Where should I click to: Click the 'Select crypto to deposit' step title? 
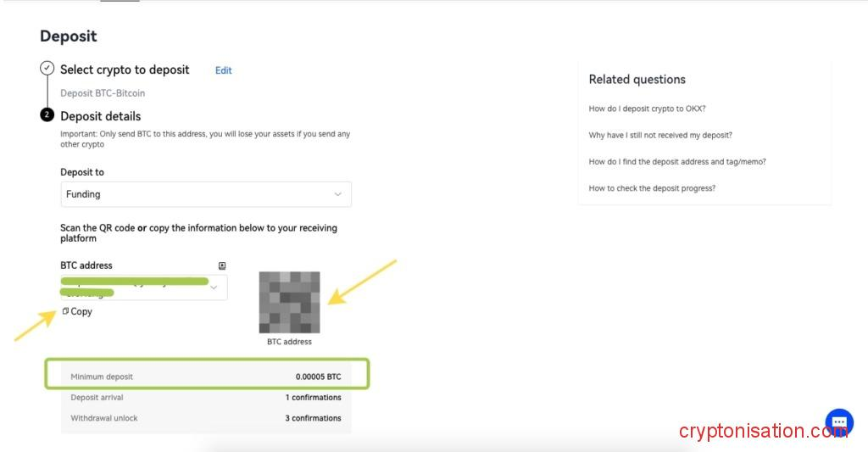click(x=125, y=70)
